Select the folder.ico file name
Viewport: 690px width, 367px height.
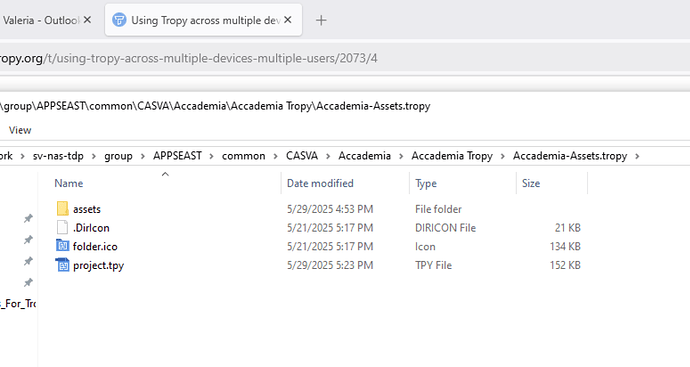click(x=95, y=246)
